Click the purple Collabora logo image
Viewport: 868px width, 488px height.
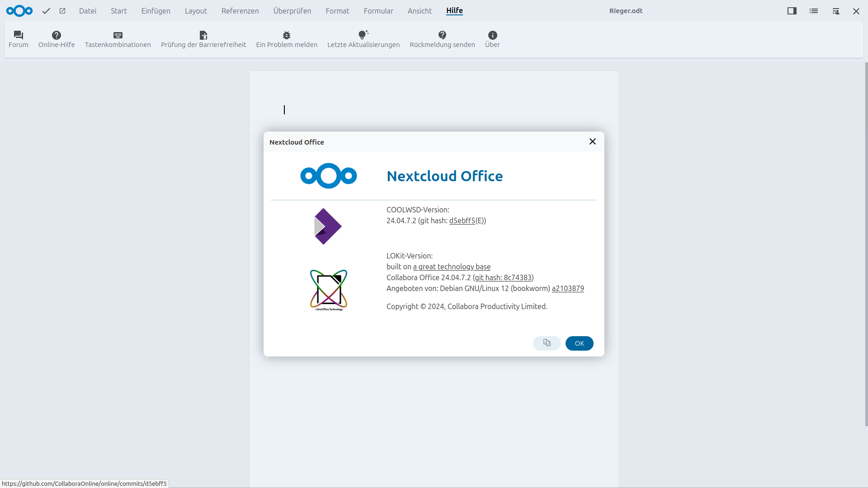point(328,226)
